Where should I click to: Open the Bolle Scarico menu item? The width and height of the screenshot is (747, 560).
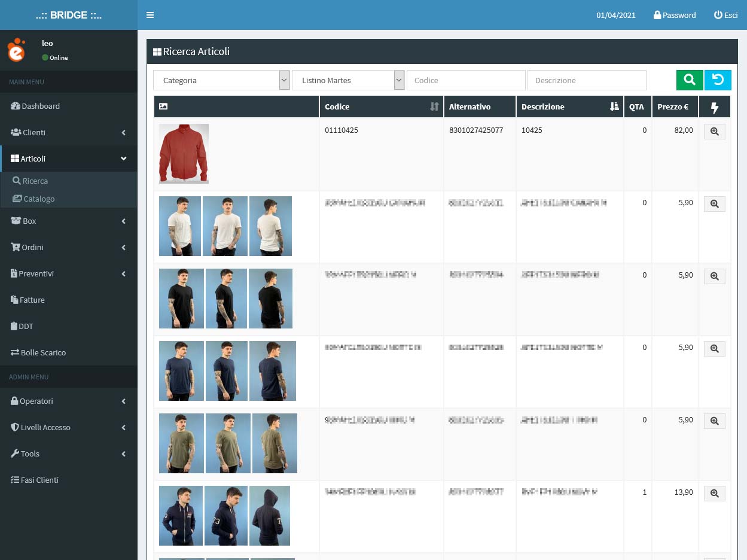(x=69, y=352)
